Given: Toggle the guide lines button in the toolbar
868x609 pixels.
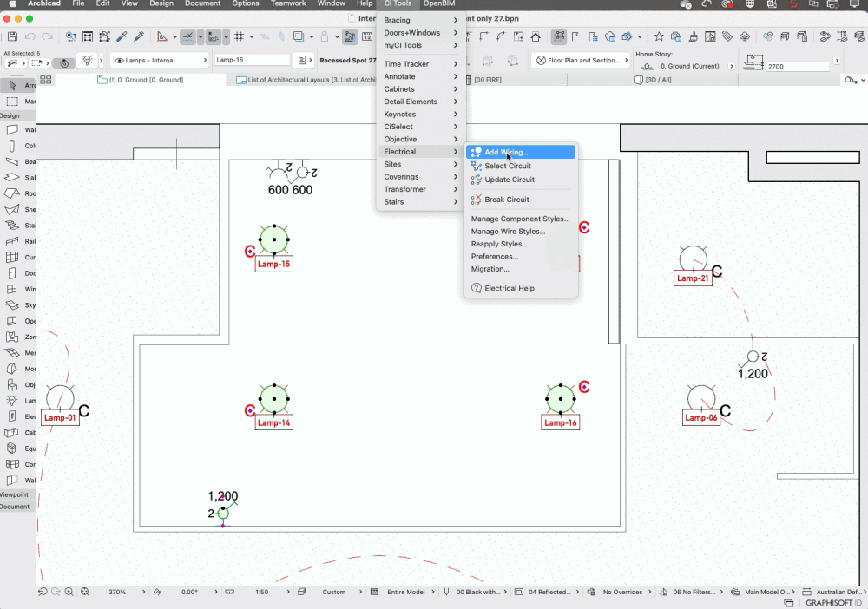Looking at the screenshot, I should pyautogui.click(x=187, y=36).
